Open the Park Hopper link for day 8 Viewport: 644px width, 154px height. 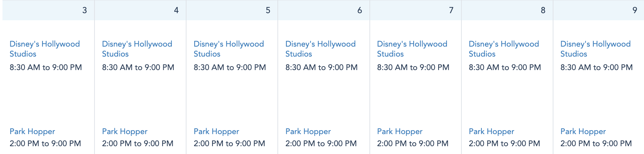[491, 132]
